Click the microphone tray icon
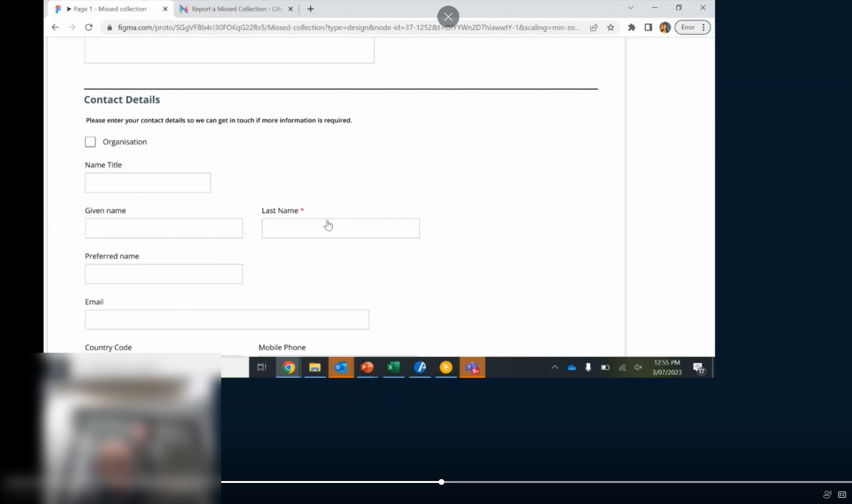This screenshot has width=852, height=504. [588, 368]
